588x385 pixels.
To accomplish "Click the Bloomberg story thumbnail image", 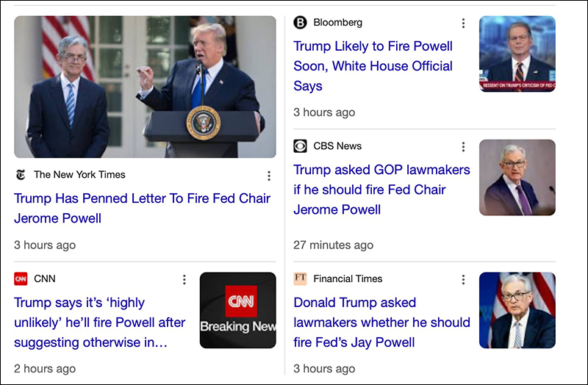I will [x=517, y=54].
